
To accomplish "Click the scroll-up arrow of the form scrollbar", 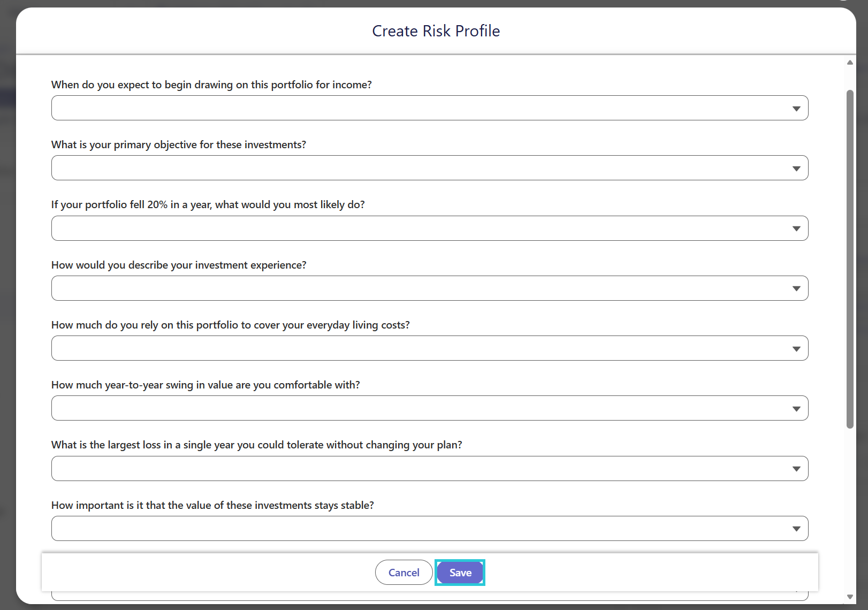I will (850, 63).
